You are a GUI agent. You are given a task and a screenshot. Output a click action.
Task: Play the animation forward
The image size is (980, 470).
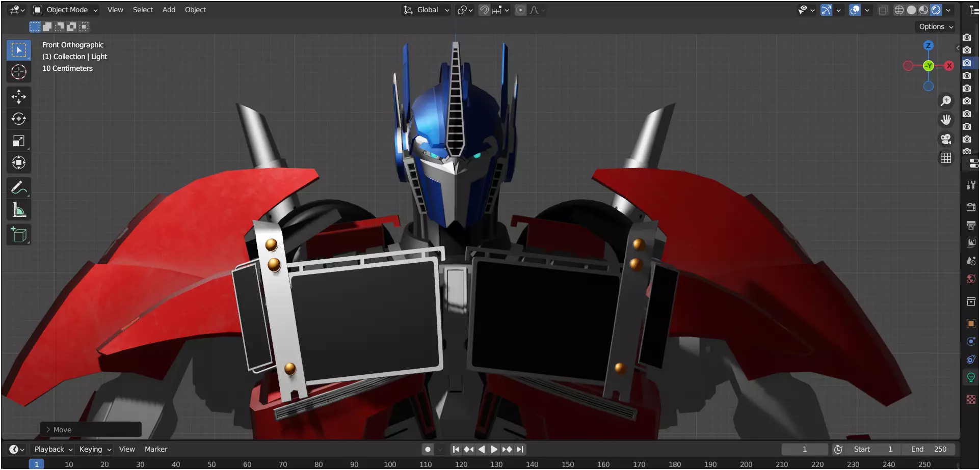tap(494, 449)
